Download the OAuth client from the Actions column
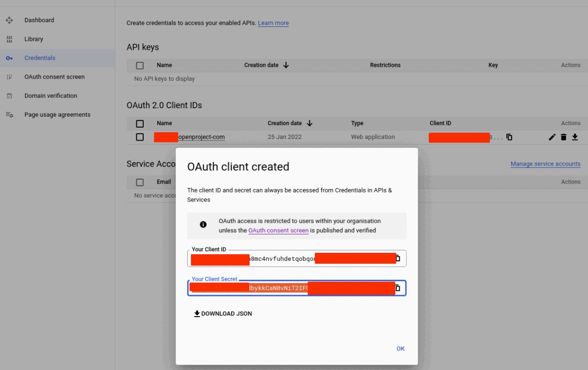Image resolution: width=588 pixels, height=370 pixels. coord(575,137)
